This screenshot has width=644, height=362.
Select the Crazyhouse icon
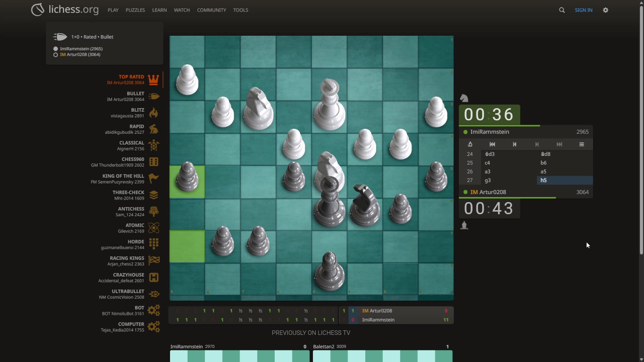[x=154, y=277]
